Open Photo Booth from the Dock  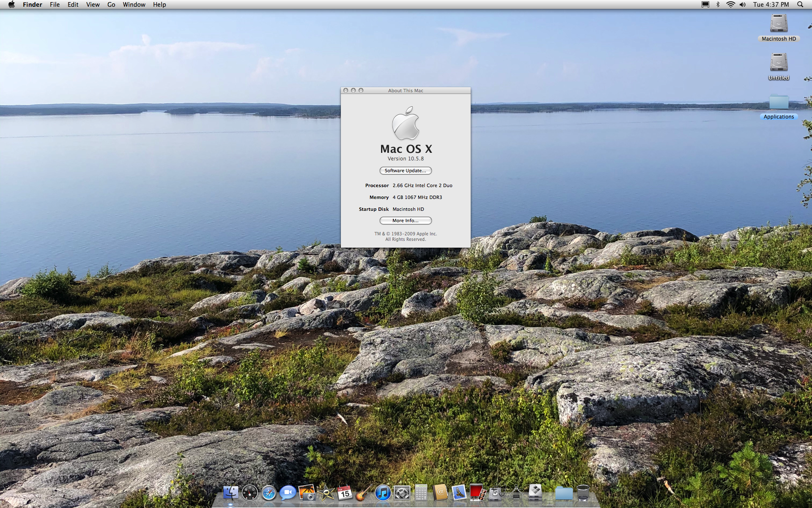coord(478,493)
